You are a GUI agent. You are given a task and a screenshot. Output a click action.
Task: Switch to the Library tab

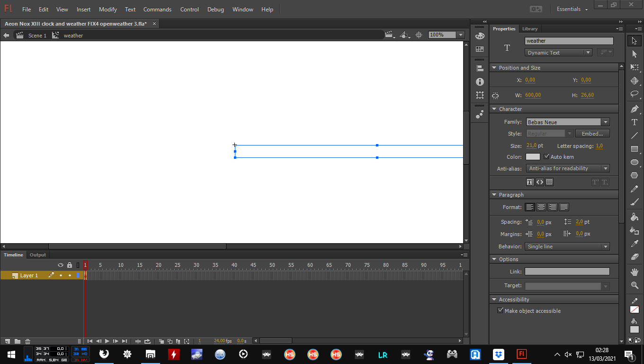(x=530, y=29)
